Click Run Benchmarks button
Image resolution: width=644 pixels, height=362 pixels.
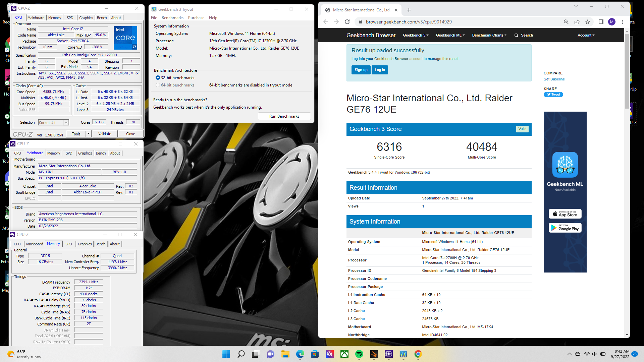pyautogui.click(x=284, y=116)
